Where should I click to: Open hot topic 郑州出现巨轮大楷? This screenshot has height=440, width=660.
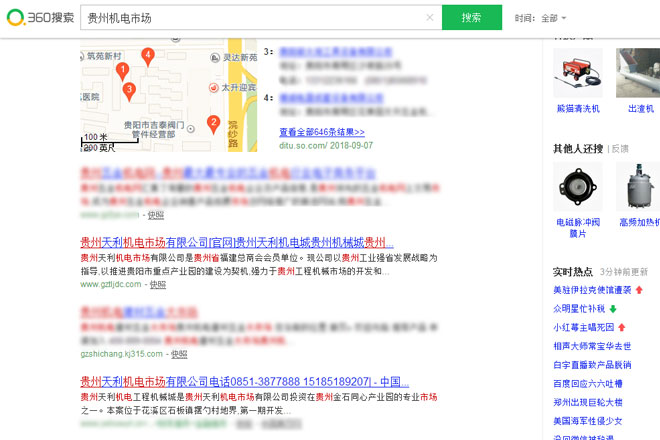point(588,402)
